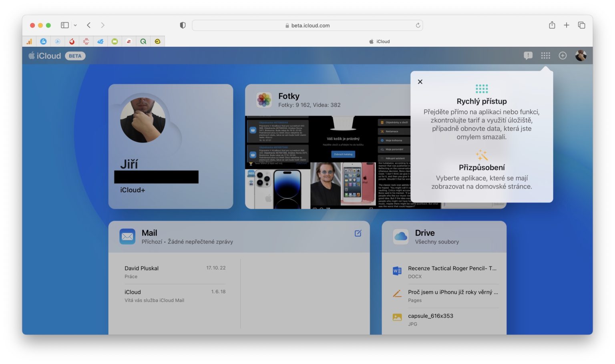
Task: Open the app launcher grid icon
Action: 546,56
